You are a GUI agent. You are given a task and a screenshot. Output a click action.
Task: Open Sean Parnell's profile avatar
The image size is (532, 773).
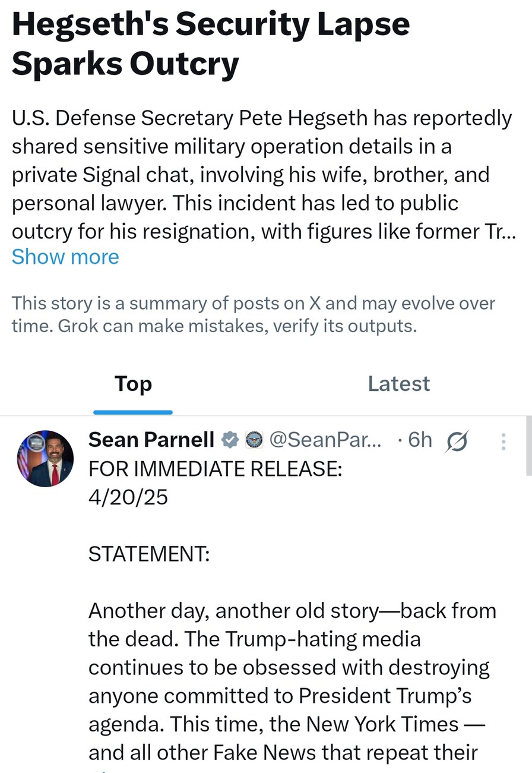tap(46, 459)
